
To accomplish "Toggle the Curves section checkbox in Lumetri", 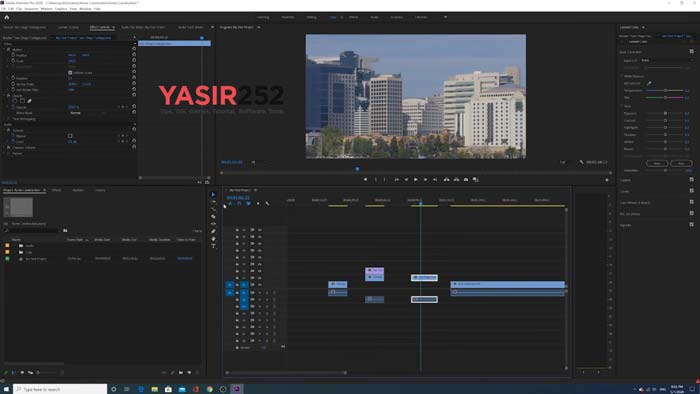I will [692, 191].
